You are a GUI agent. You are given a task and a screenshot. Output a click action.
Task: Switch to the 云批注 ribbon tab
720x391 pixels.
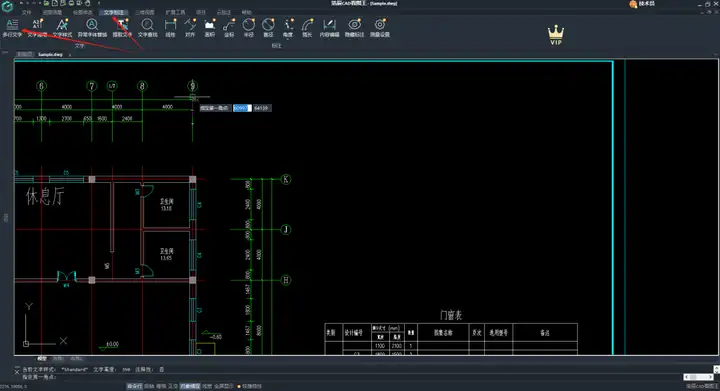224,12
